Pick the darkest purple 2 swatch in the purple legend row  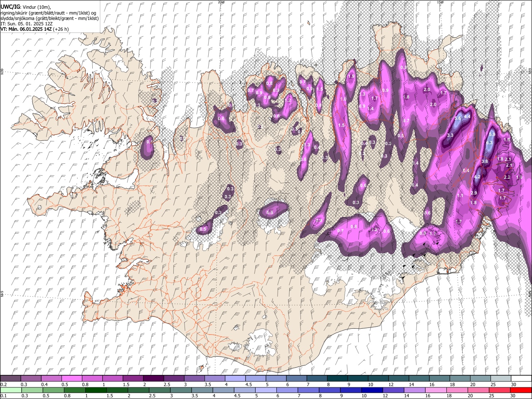click(x=153, y=378)
